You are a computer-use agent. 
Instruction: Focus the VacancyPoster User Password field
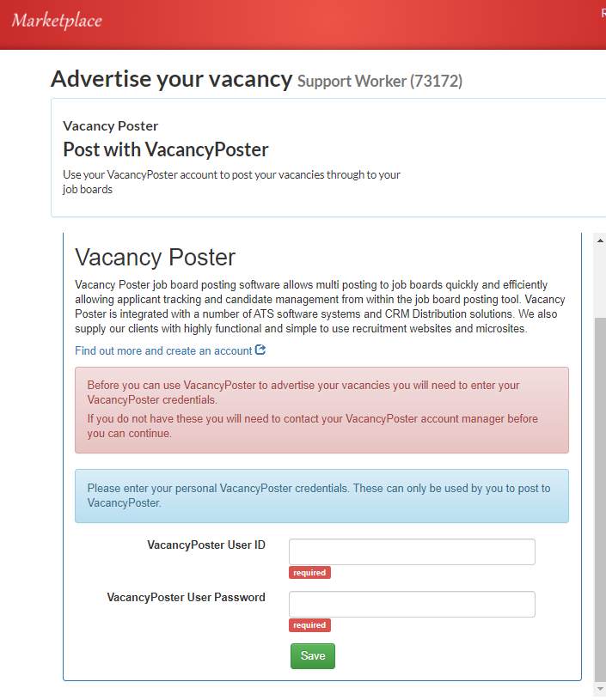pyautogui.click(x=412, y=604)
